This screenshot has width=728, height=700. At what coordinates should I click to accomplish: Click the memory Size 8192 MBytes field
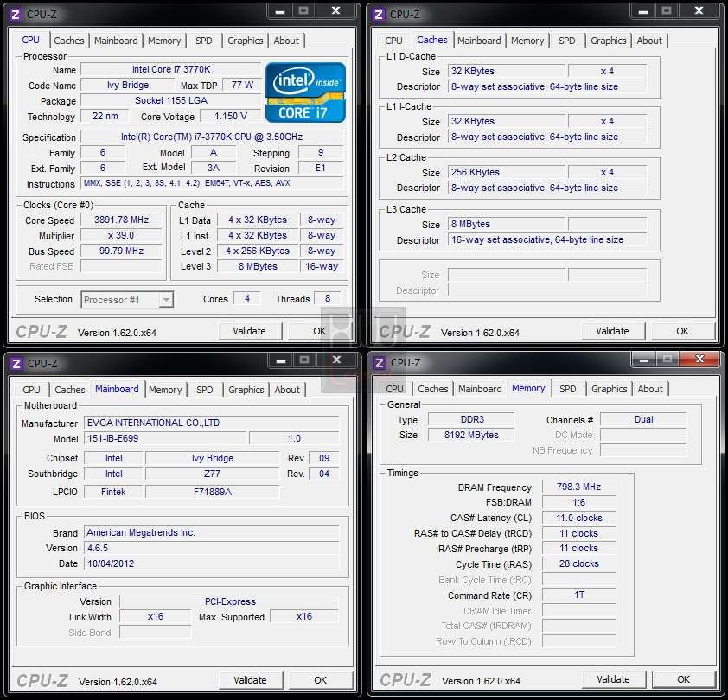click(471, 435)
